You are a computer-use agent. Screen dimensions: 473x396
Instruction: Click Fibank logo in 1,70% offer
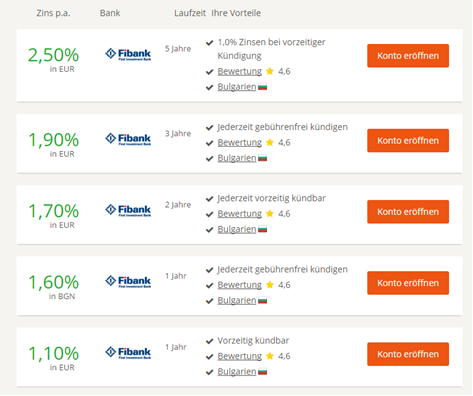(x=128, y=210)
